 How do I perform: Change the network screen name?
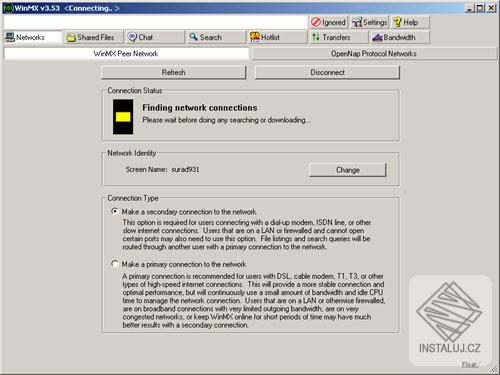pyautogui.click(x=347, y=170)
